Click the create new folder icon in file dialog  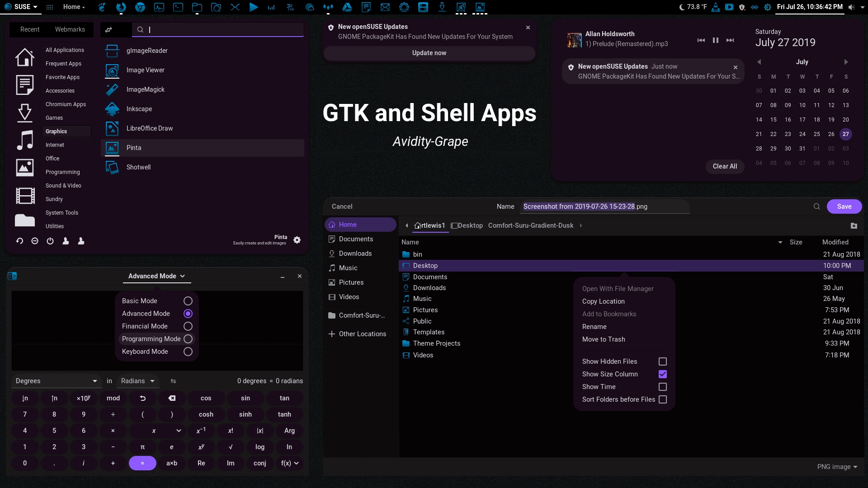(854, 225)
